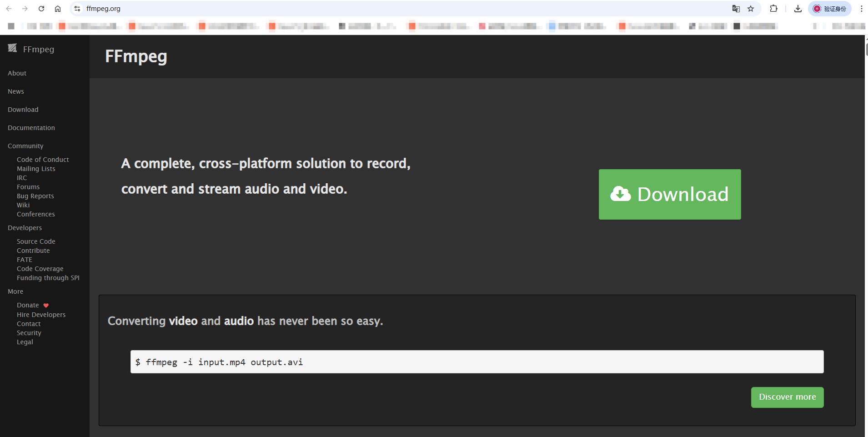Go to Download in sidebar
The height and width of the screenshot is (437, 868).
click(23, 110)
